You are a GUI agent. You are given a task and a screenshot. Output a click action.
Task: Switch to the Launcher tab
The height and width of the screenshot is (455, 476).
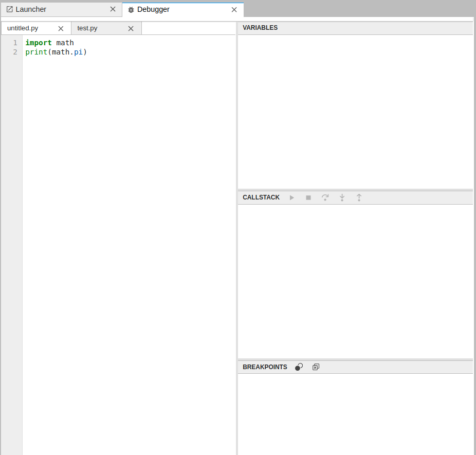pos(31,9)
